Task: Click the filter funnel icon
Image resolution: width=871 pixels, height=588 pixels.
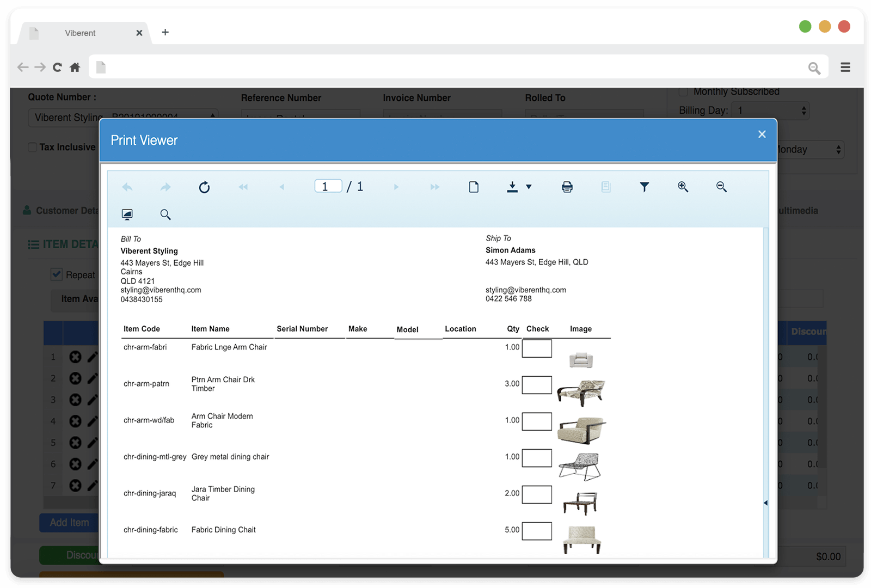Action: click(x=644, y=187)
